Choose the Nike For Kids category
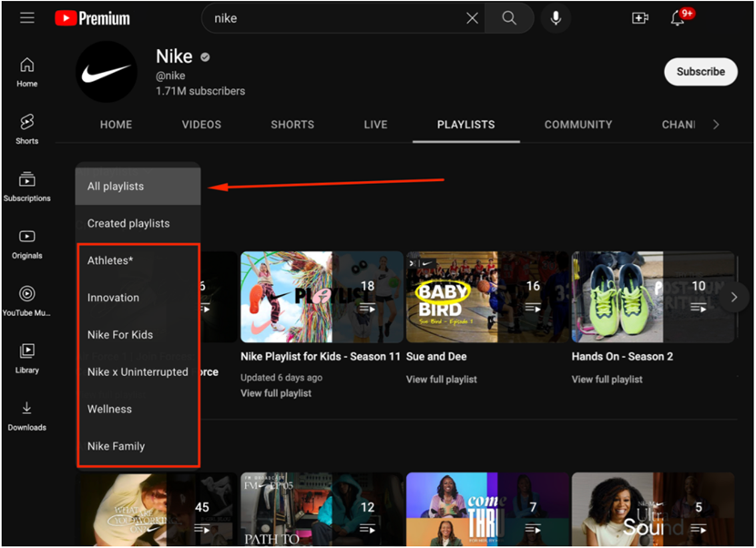756x548 pixels. pos(138,335)
